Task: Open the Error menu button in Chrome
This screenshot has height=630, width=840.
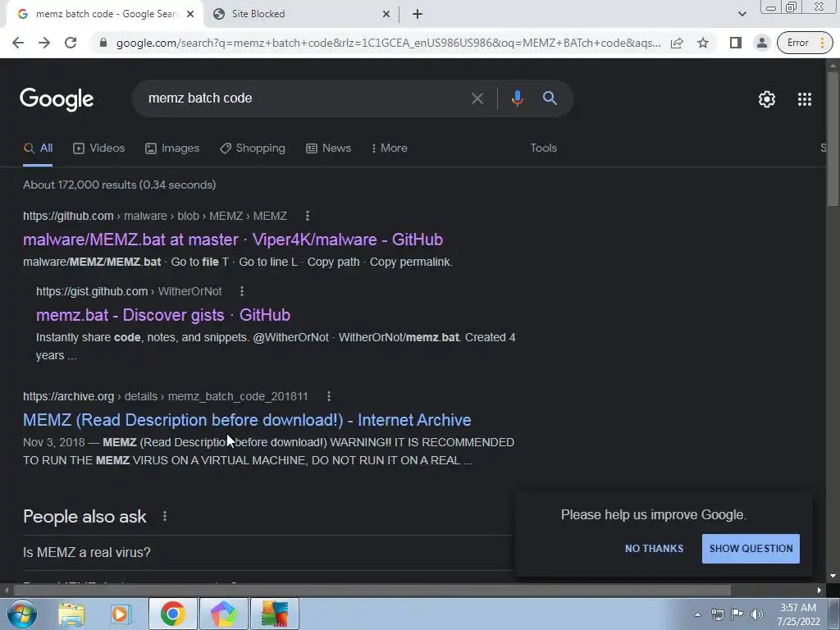Action: (806, 43)
